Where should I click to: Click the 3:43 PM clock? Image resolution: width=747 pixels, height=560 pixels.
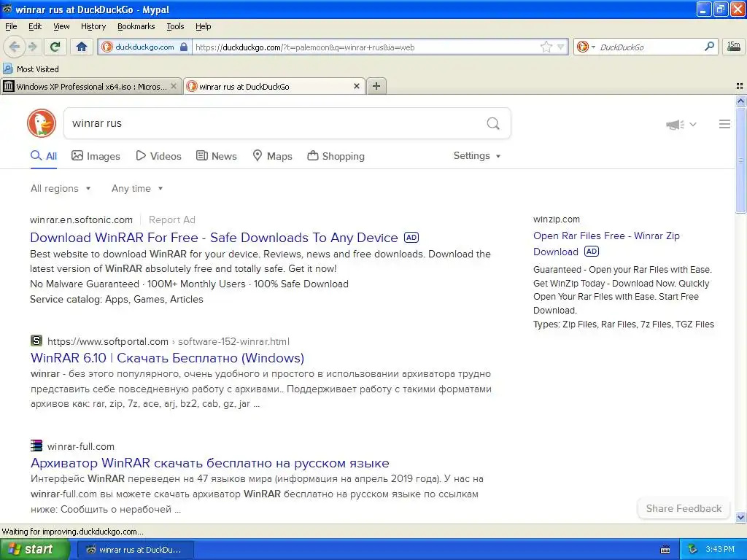(x=720, y=549)
